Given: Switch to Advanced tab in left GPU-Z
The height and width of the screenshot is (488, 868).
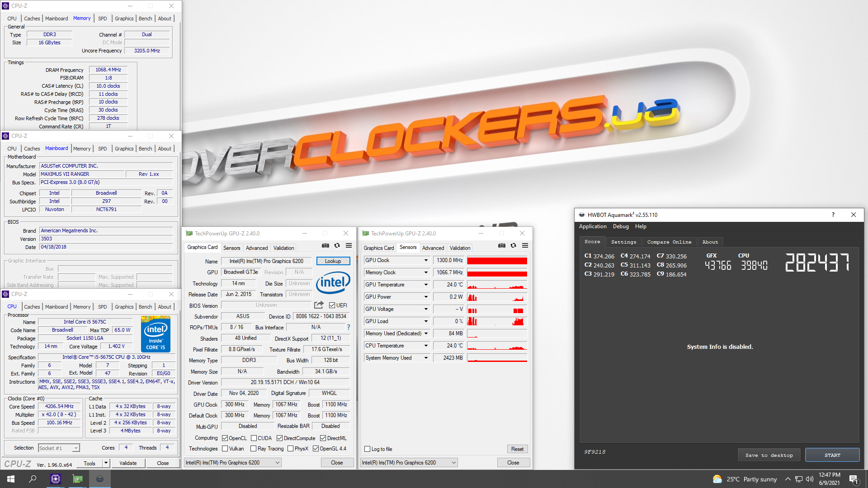Looking at the screenshot, I should [x=257, y=248].
